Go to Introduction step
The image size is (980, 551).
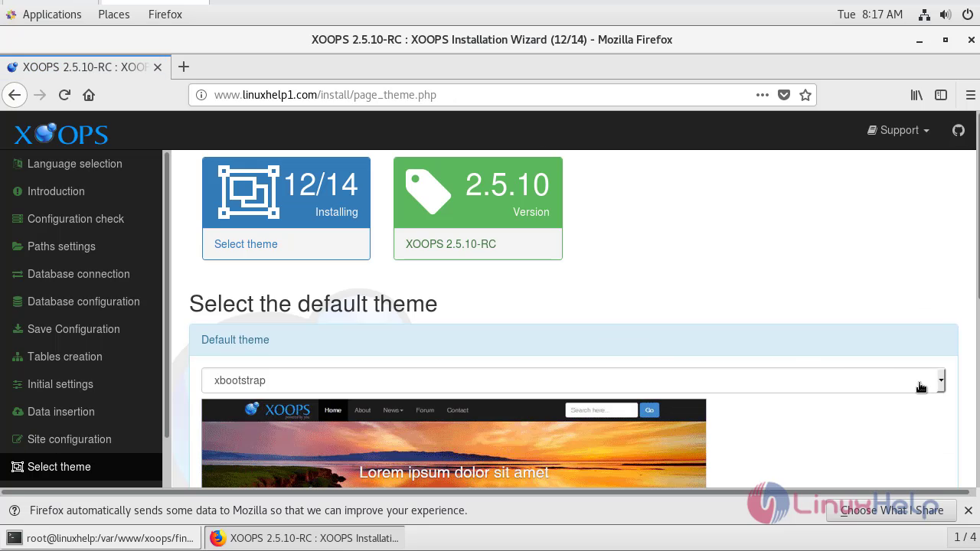[56, 191]
